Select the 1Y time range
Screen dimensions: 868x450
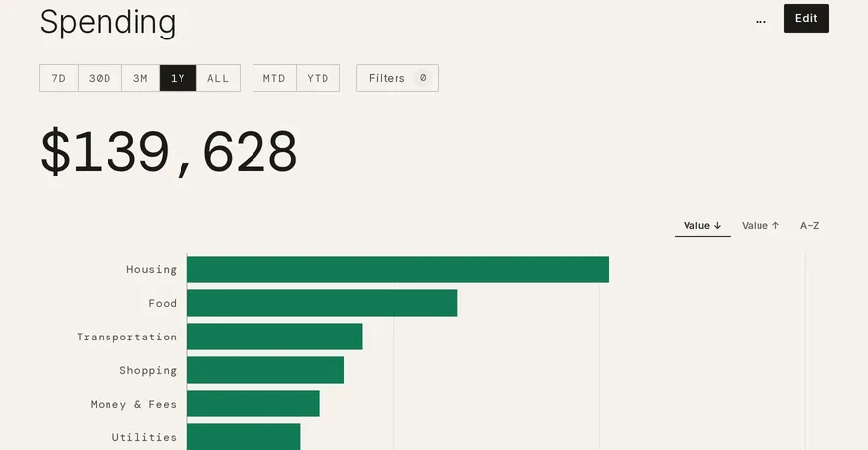(x=178, y=78)
